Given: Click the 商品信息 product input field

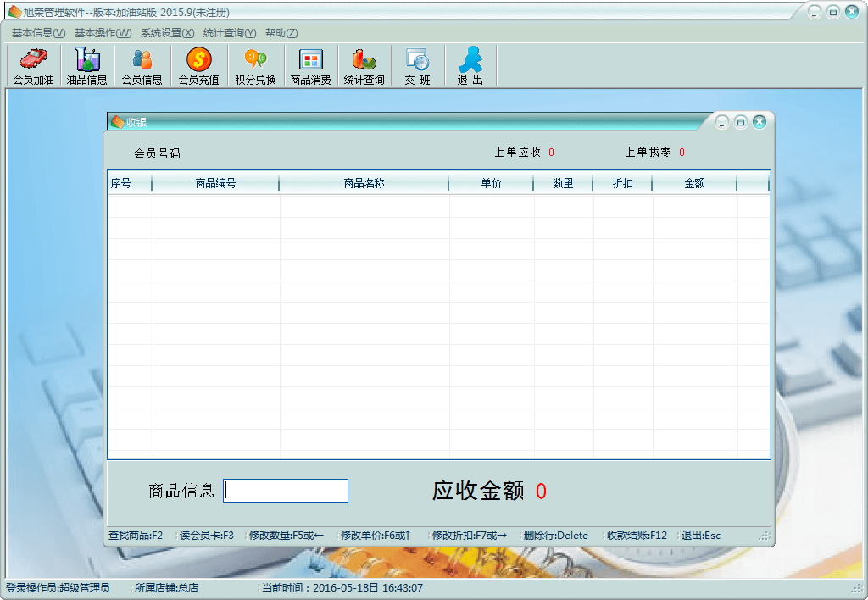Looking at the screenshot, I should (x=285, y=490).
